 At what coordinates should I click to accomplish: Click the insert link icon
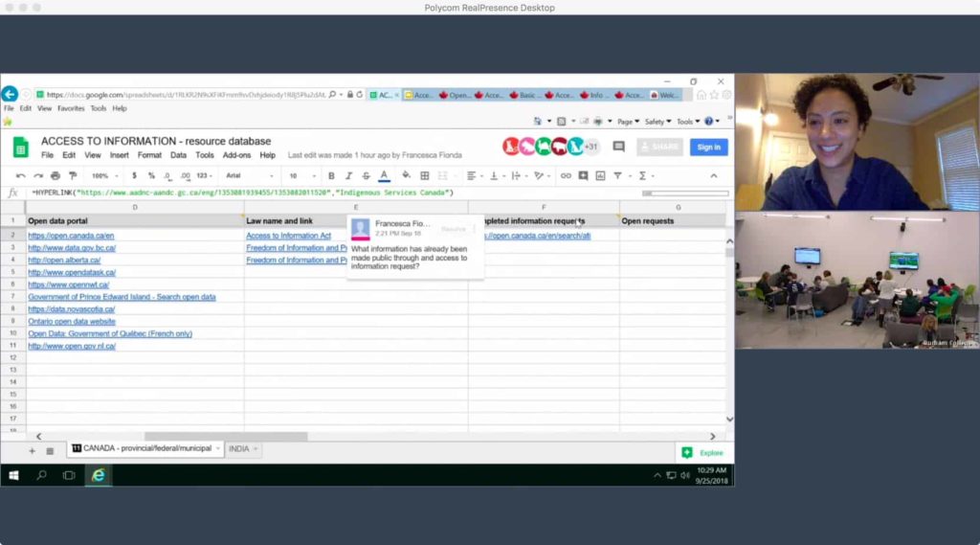[x=566, y=176]
